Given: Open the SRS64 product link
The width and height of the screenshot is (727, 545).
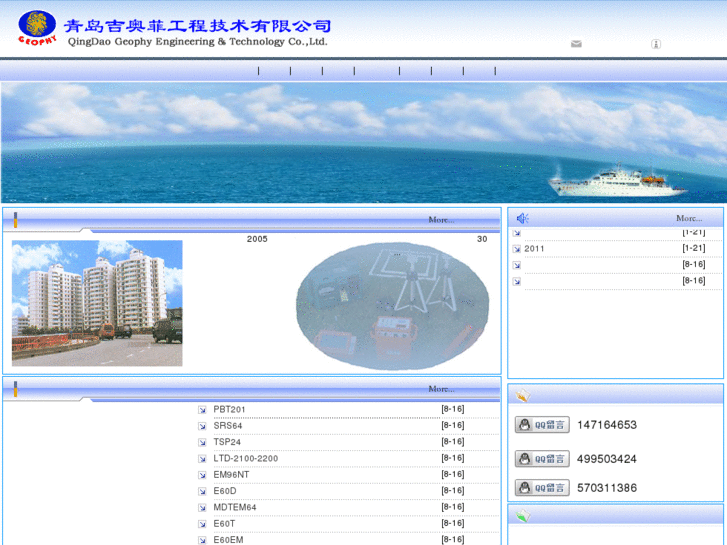Looking at the screenshot, I should click(x=228, y=426).
